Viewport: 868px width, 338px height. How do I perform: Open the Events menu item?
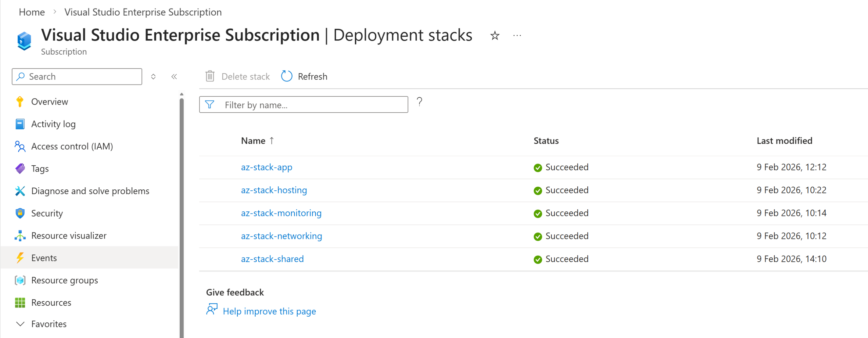44,258
